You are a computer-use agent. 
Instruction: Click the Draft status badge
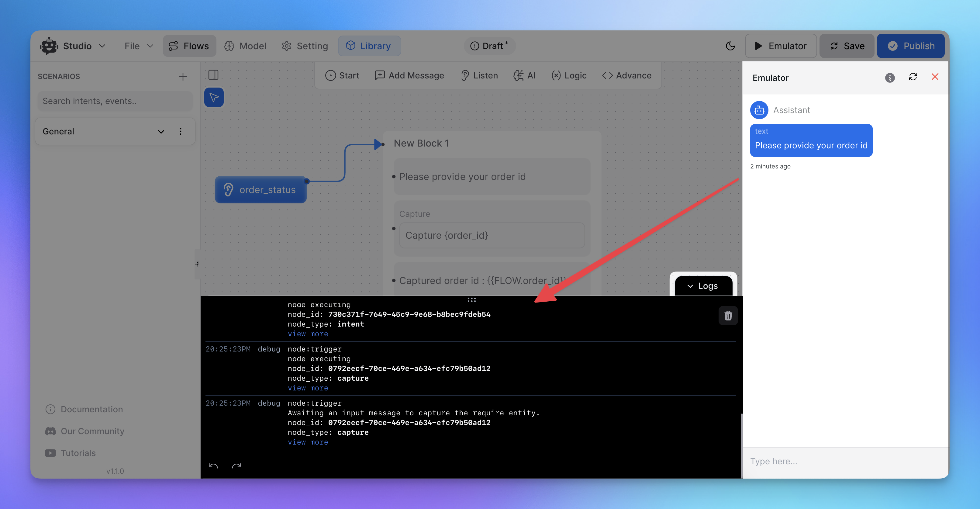489,46
